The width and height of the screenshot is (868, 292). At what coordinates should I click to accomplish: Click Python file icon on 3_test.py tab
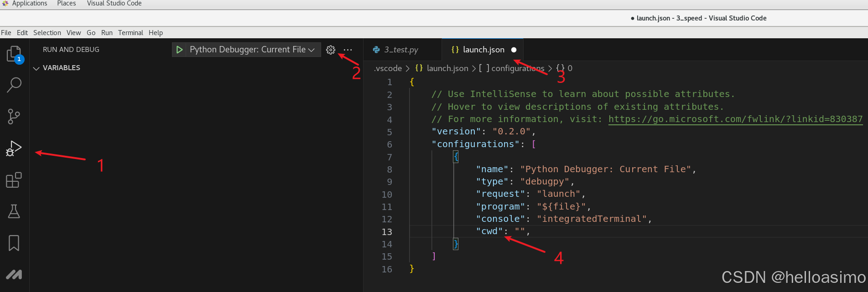(376, 50)
